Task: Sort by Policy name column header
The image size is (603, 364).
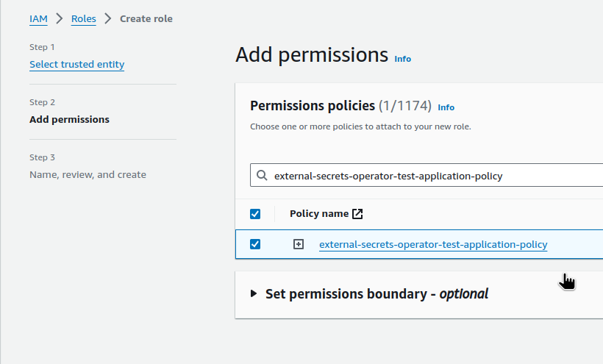Action: pos(319,214)
